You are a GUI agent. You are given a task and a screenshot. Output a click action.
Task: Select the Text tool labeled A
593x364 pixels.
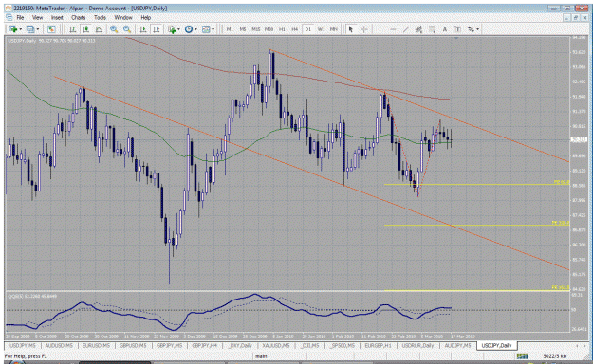[445, 29]
